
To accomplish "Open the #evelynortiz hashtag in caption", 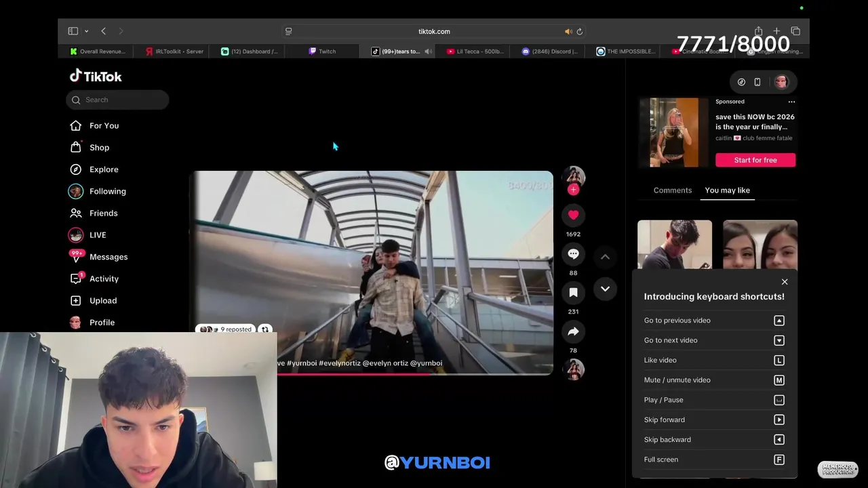I will 340,363.
